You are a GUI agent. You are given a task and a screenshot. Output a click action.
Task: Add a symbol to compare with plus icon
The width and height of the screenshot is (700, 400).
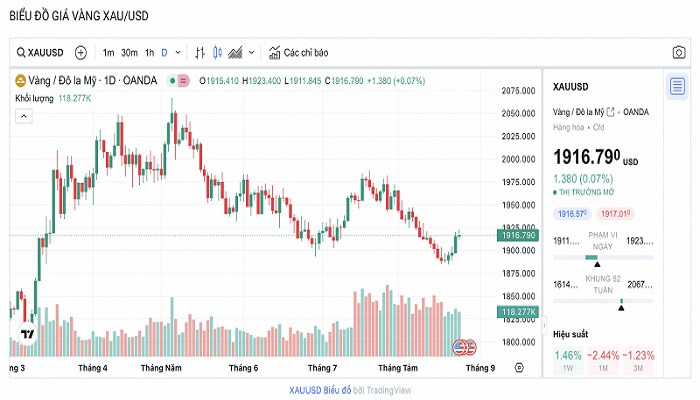click(81, 52)
